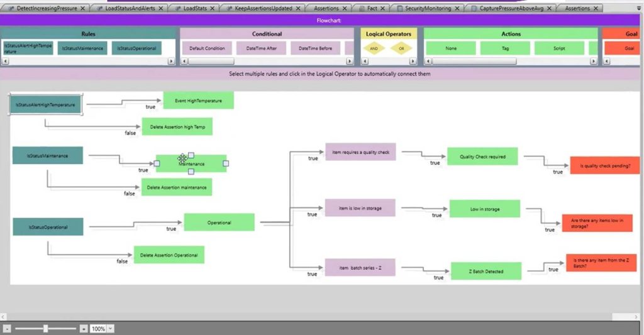The image size is (644, 335).
Task: Pick the Script action from Actions palette
Action: click(x=559, y=48)
